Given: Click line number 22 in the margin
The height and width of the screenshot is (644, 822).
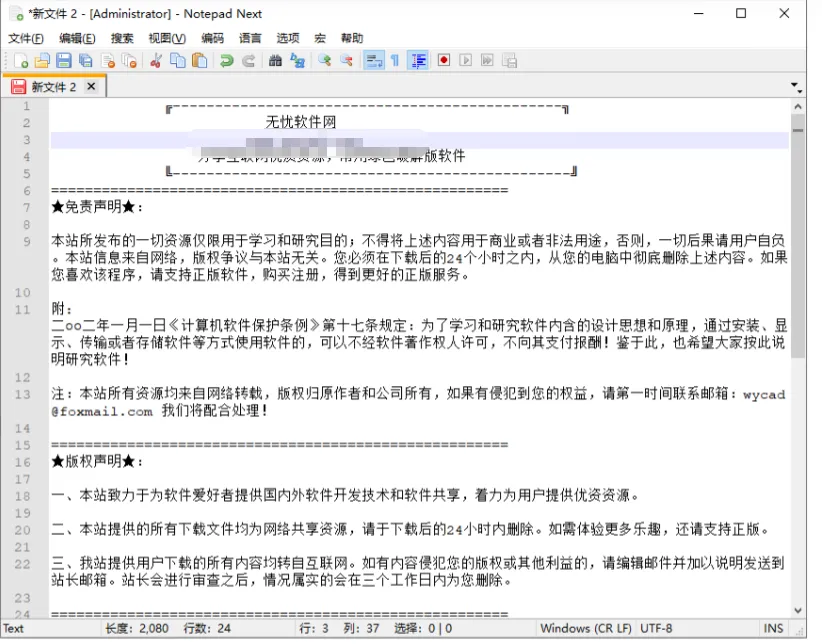Looking at the screenshot, I should (23, 564).
